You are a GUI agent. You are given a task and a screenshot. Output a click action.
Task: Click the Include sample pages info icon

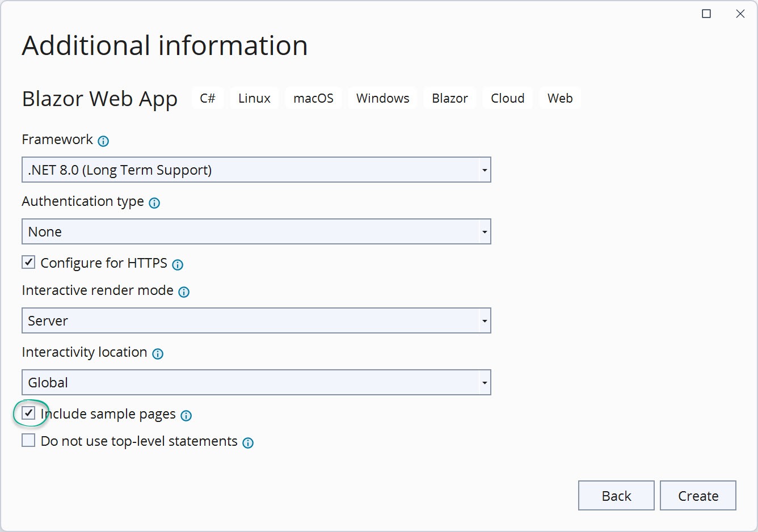pos(185,416)
